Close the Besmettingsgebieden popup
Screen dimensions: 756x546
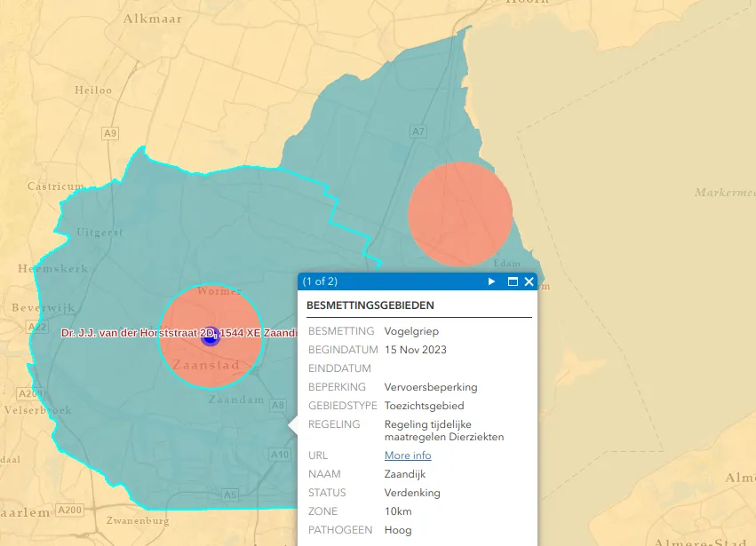[x=529, y=281]
